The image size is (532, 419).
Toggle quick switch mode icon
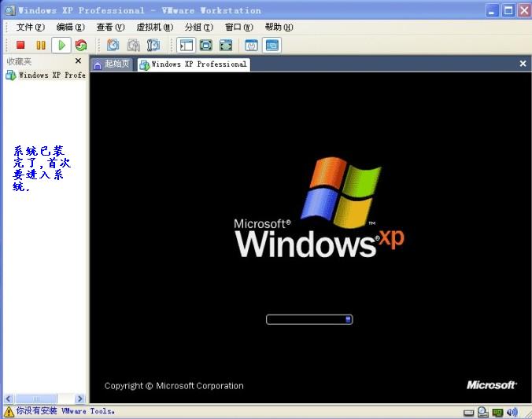[x=226, y=46]
